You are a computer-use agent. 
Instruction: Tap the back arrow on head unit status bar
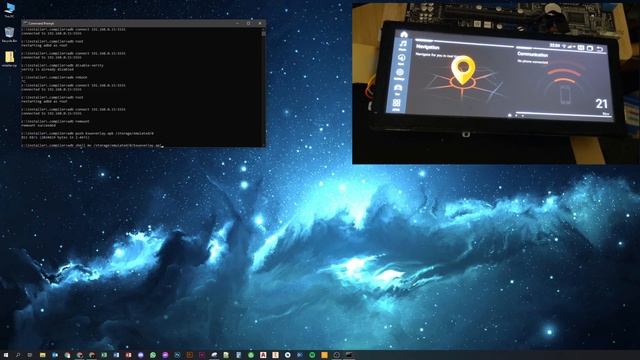pos(600,49)
